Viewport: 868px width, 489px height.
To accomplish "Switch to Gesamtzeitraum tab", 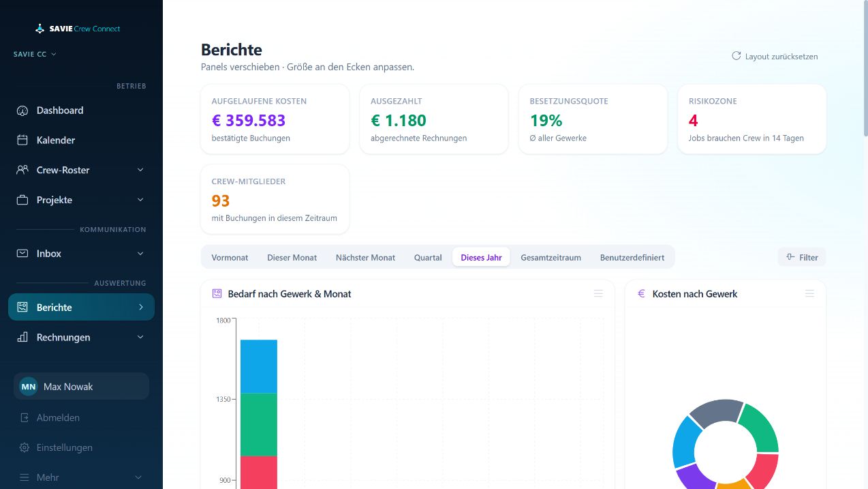I will click(551, 257).
